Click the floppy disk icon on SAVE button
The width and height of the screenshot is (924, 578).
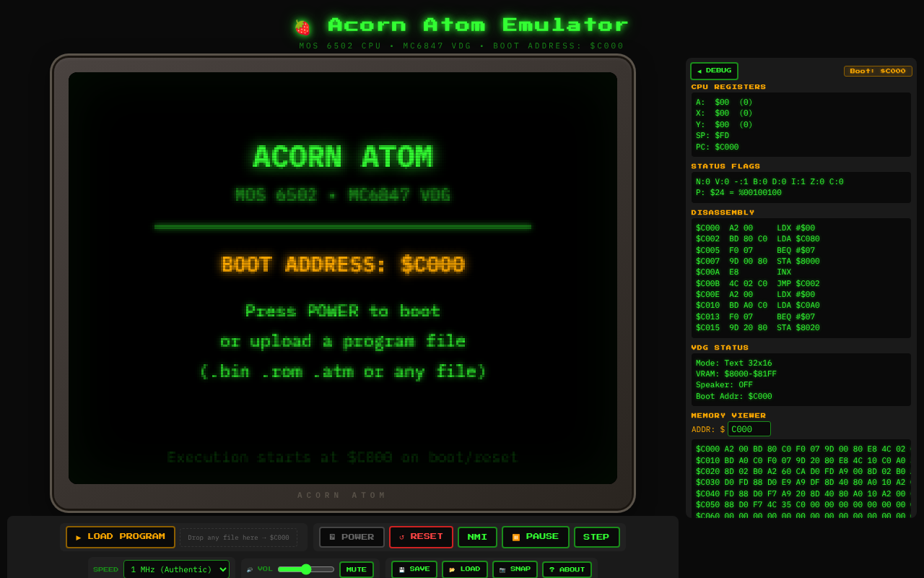click(x=401, y=569)
